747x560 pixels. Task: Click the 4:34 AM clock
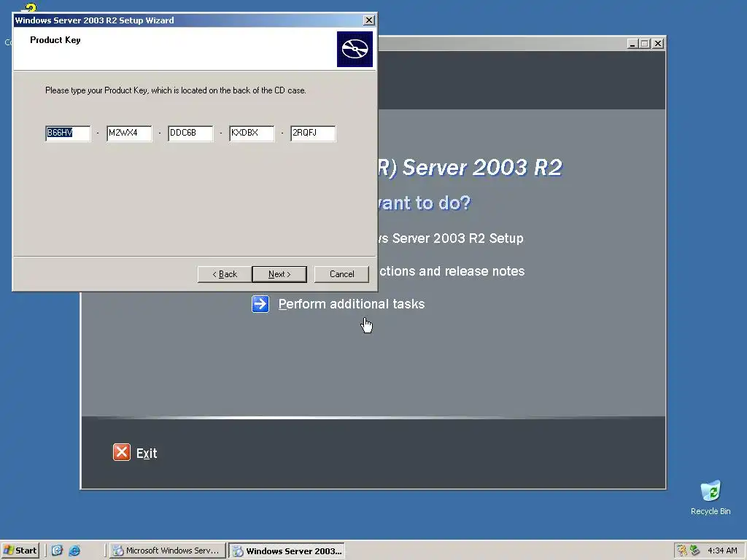722,551
